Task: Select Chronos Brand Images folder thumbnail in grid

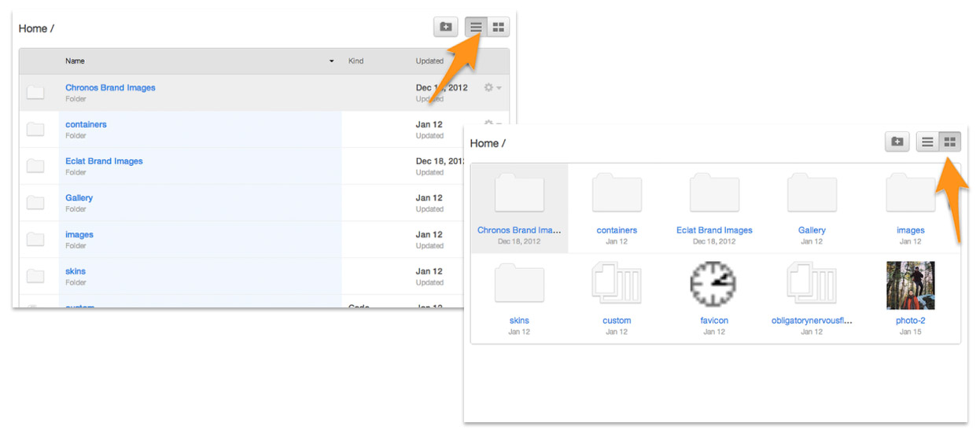Action: pyautogui.click(x=519, y=193)
